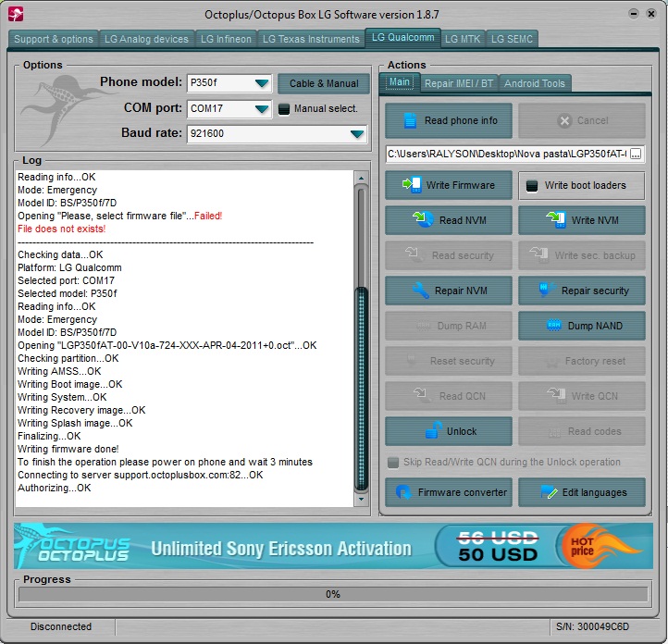Click the Dump NAND button
Viewport: 668px width, 644px height.
[582, 326]
